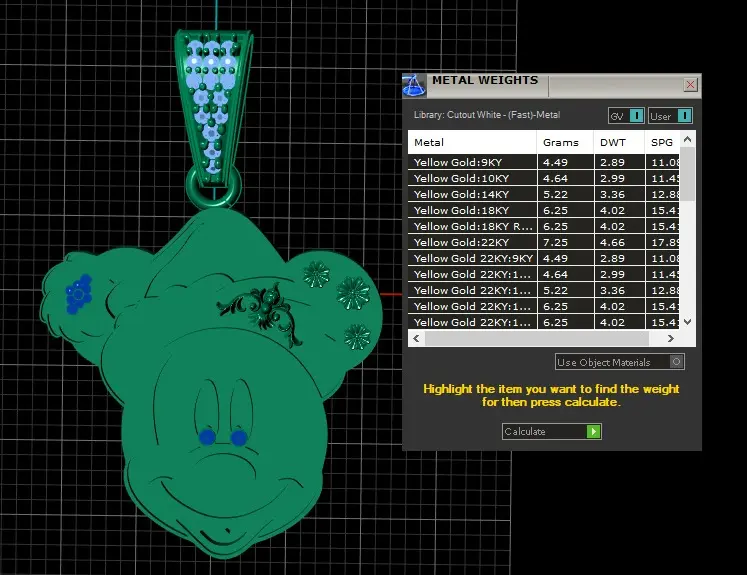747x575 pixels.
Task: Select the blue gem cluster on ear
Action: (x=79, y=294)
